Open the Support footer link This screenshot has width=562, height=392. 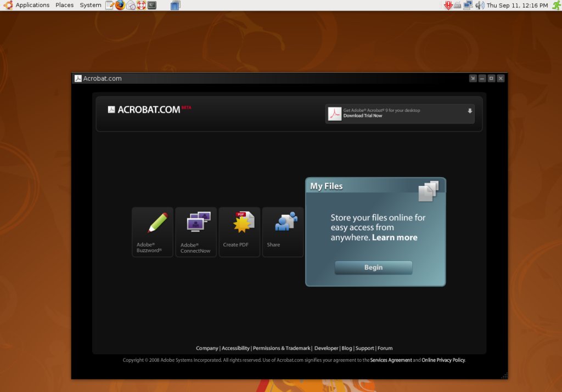click(x=364, y=348)
